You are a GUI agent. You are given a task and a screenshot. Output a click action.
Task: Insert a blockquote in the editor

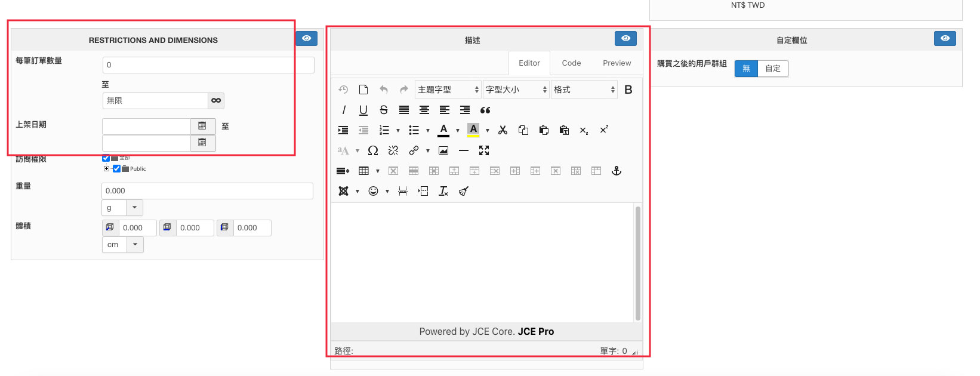coord(485,110)
